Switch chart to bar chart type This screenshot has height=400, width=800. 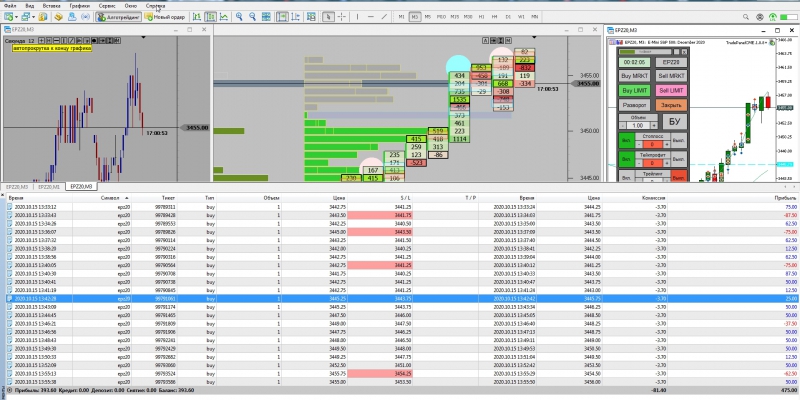(x=197, y=17)
